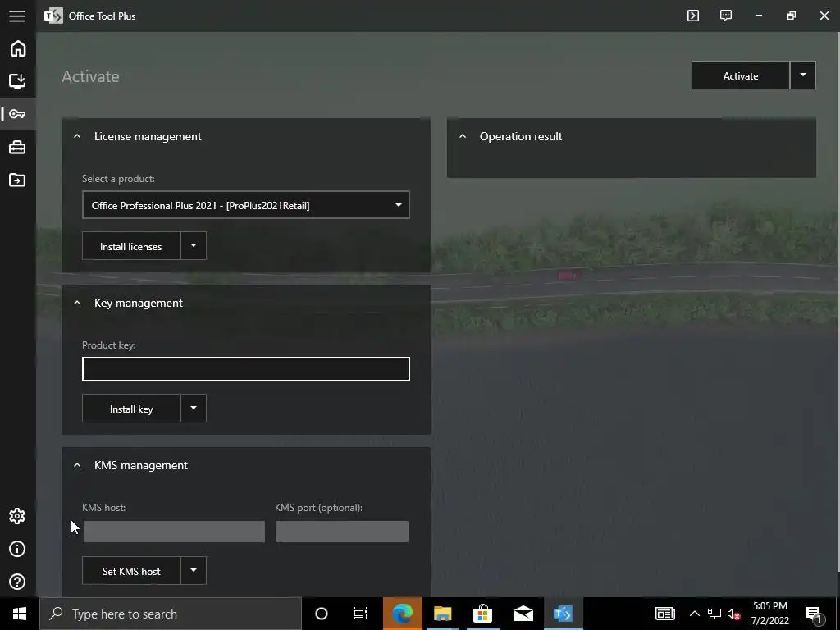Collapse the Key management section
Viewport: 840px width, 630px height.
point(77,304)
